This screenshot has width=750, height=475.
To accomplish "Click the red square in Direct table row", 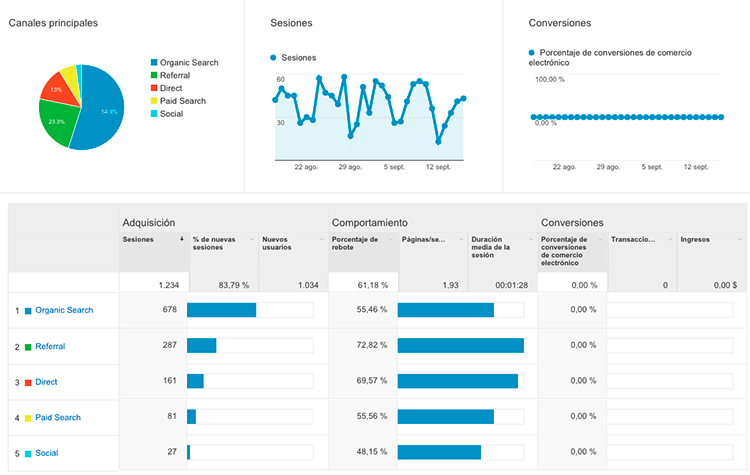I will pyautogui.click(x=28, y=382).
